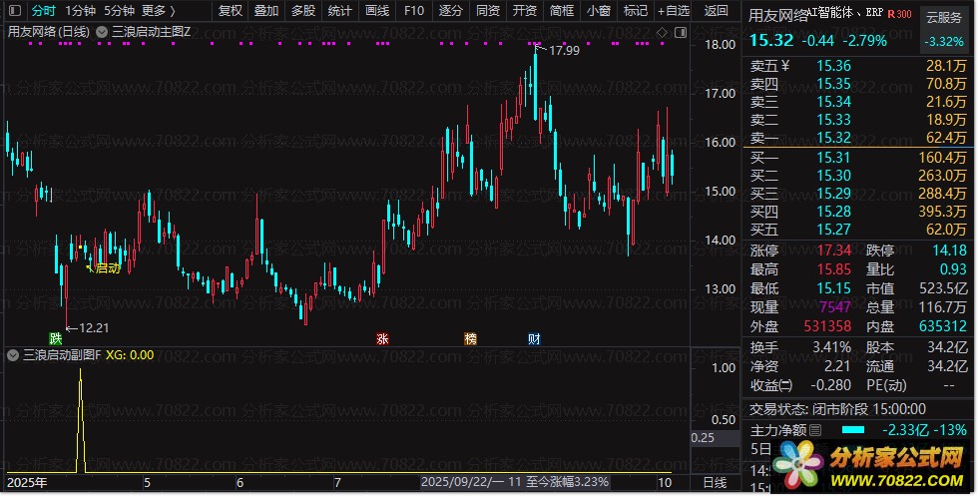Screen dimensions: 980x497
Task: Click the 涨停 price 17.34
Action: point(833,250)
